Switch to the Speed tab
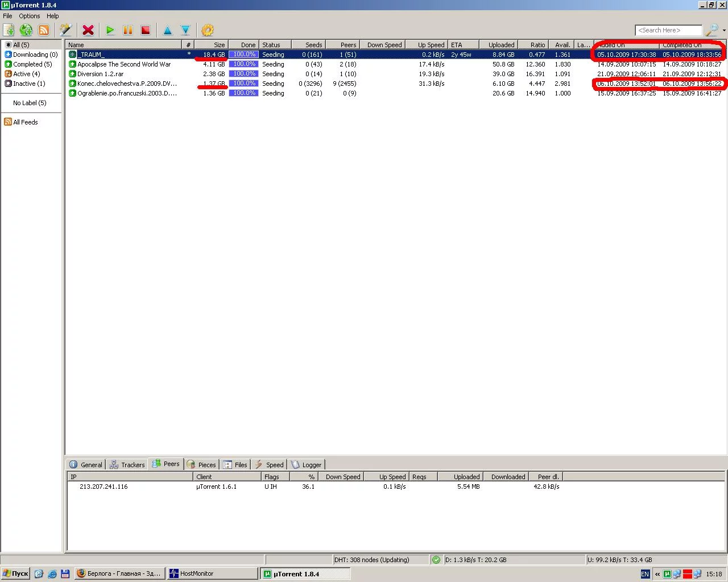This screenshot has height=582, width=728. tap(269, 465)
